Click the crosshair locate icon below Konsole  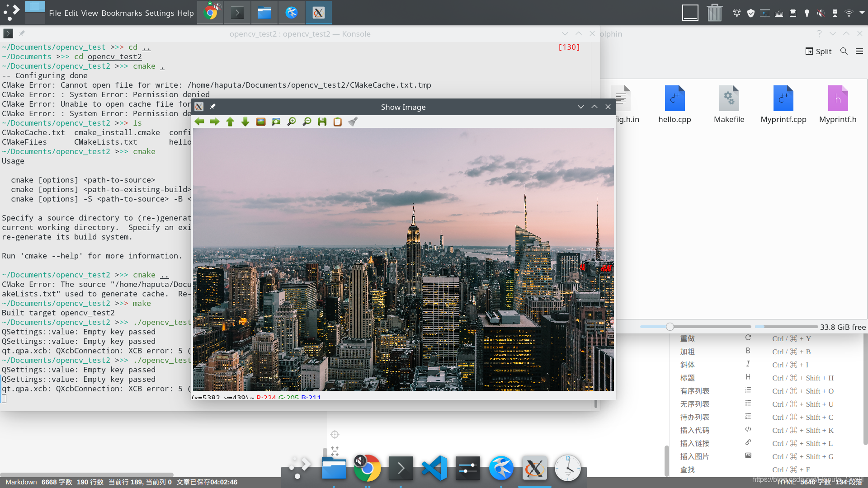[335, 434]
